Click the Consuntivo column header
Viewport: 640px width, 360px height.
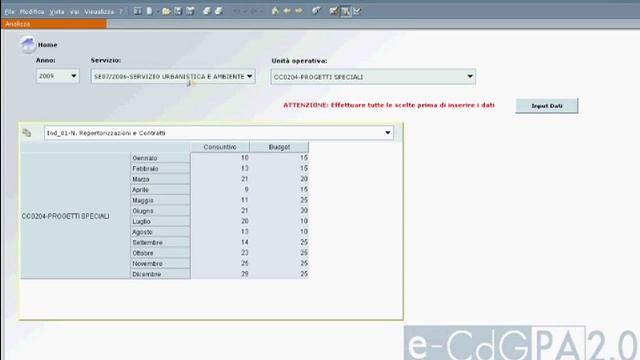220,147
